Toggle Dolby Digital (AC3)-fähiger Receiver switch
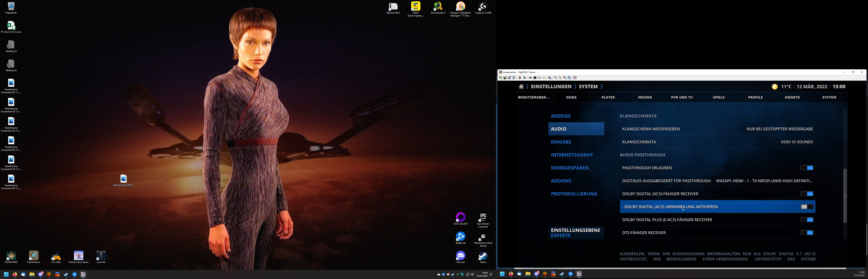This screenshot has width=868, height=279. pos(807,194)
